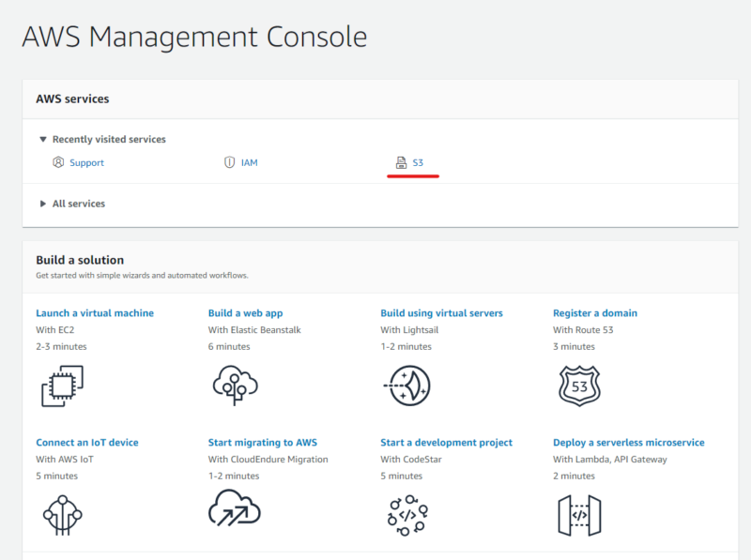This screenshot has width=751, height=560.
Task: Expand the All services section
Action: (x=43, y=204)
